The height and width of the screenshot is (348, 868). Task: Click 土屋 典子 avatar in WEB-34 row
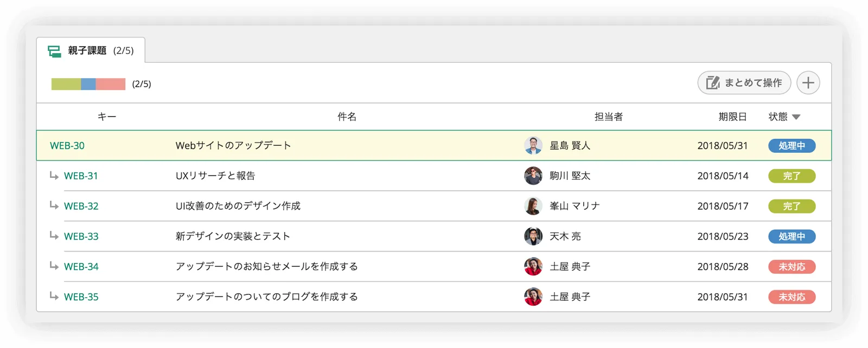pos(533,267)
